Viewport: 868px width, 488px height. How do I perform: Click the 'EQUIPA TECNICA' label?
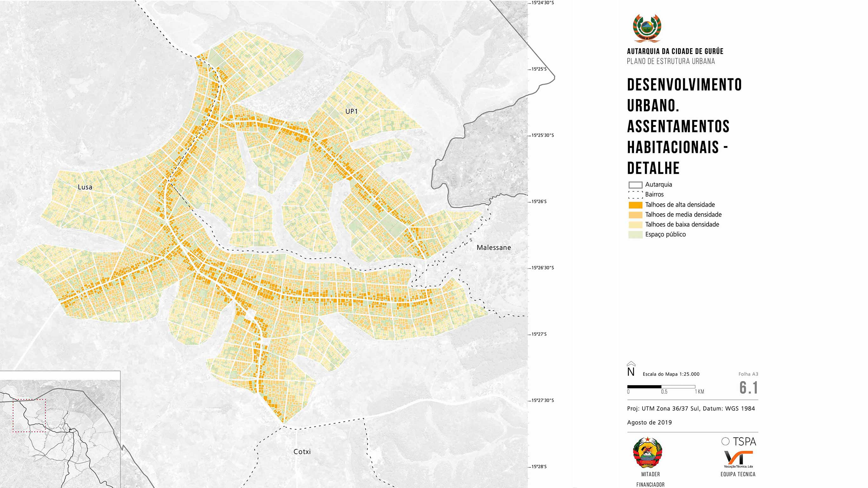738,474
